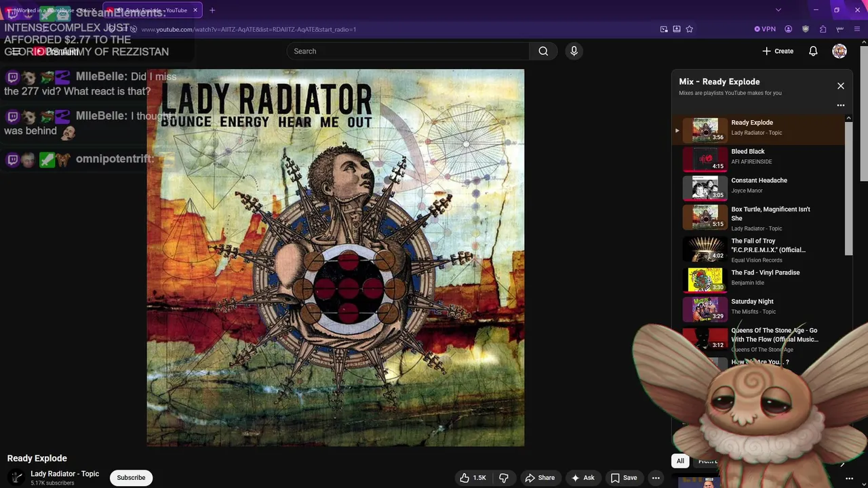Focus the YouTube search field
868x488 pixels.
409,51
